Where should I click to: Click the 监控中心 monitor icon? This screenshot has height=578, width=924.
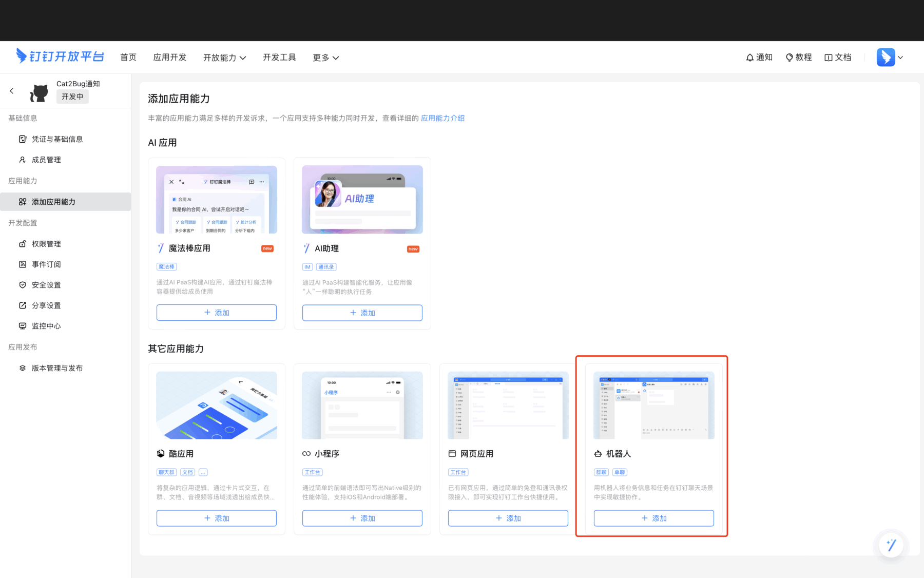coord(23,326)
